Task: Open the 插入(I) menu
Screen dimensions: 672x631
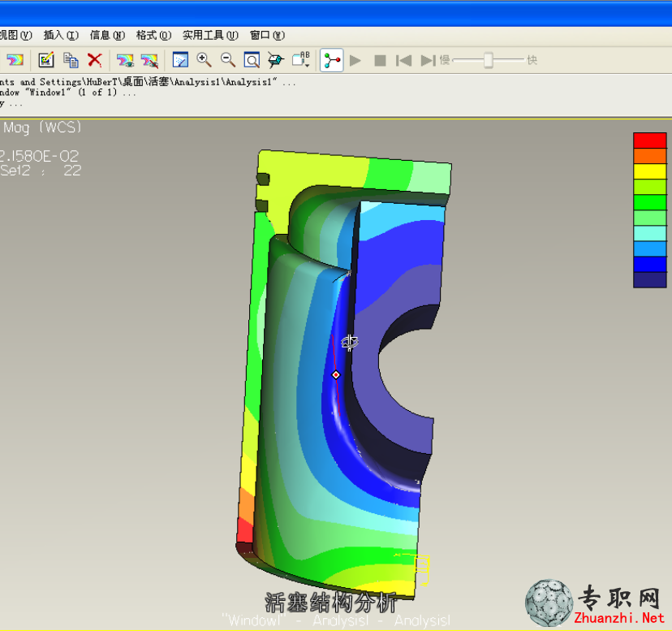Action: [61, 35]
